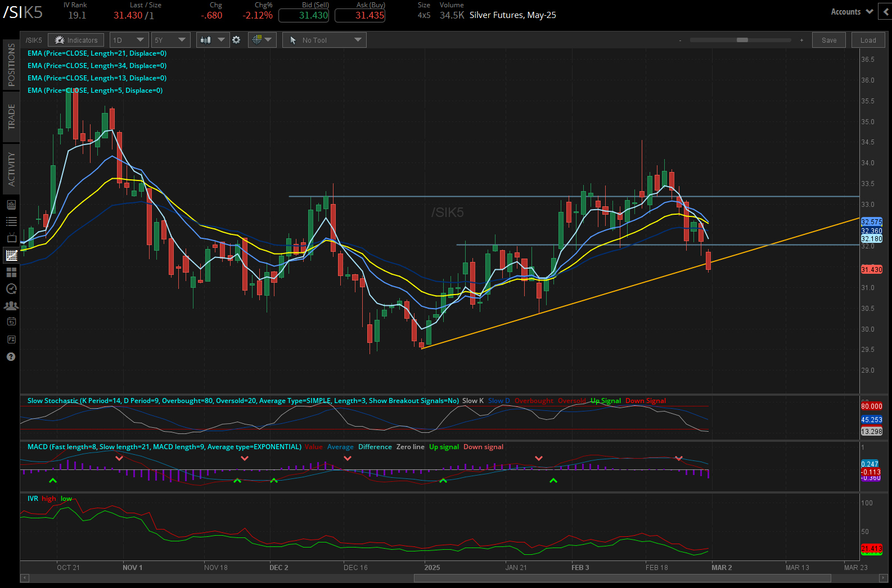The height and width of the screenshot is (588, 892).
Task: Open the calendar rollback icon in sidebar
Action: click(x=11, y=322)
